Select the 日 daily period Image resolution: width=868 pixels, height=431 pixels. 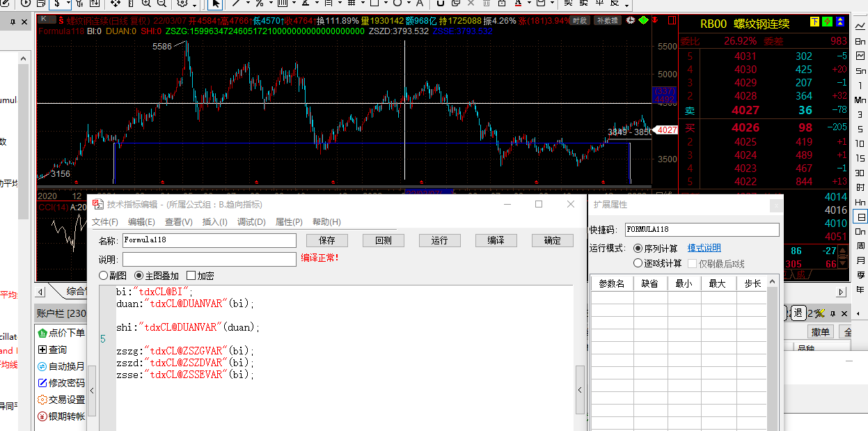click(x=861, y=217)
